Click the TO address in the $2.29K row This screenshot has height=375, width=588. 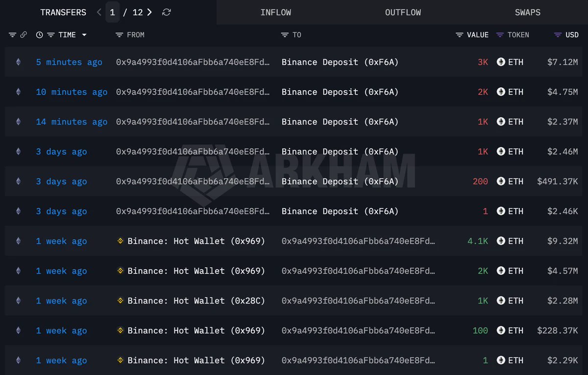(x=358, y=360)
